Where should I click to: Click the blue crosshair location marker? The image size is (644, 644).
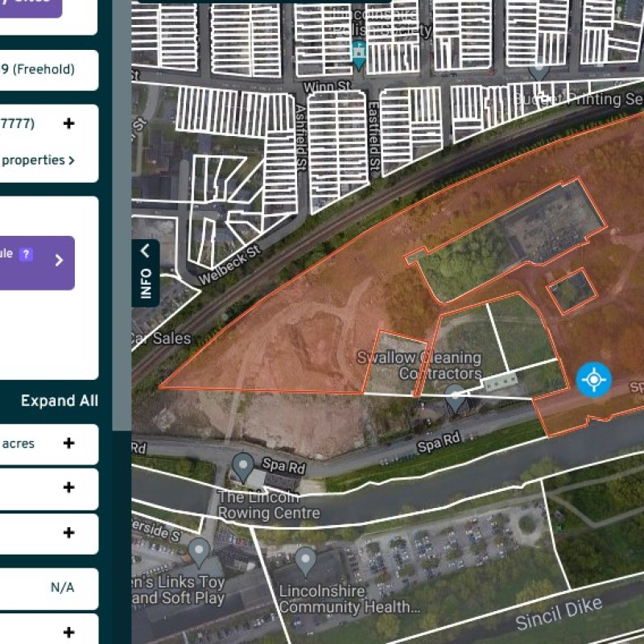tap(594, 379)
